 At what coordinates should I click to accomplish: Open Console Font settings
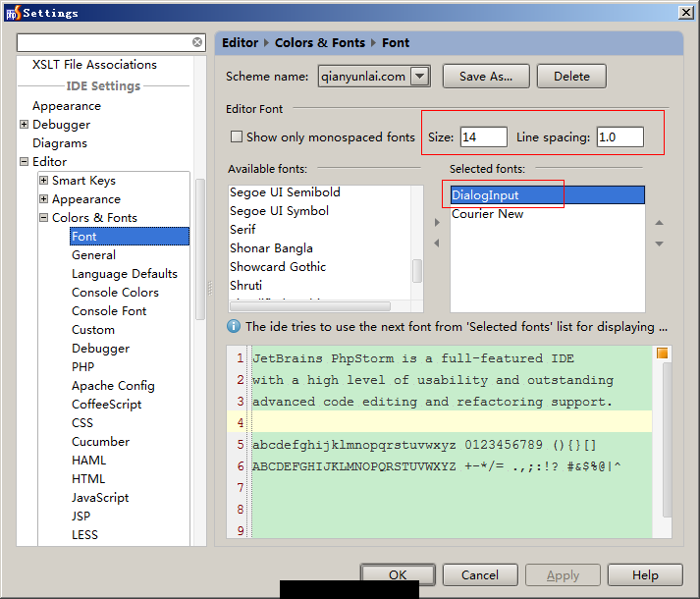click(109, 311)
